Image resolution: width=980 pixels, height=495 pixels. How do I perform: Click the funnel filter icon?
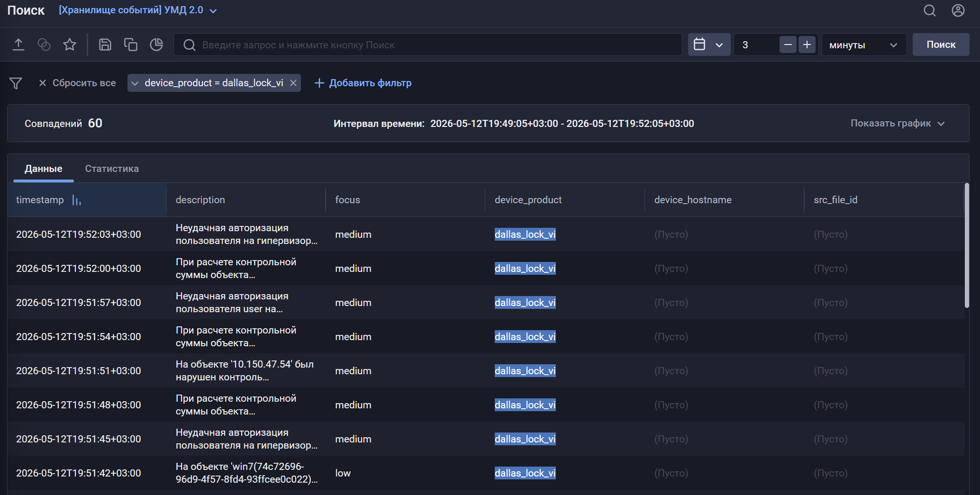[x=16, y=83]
